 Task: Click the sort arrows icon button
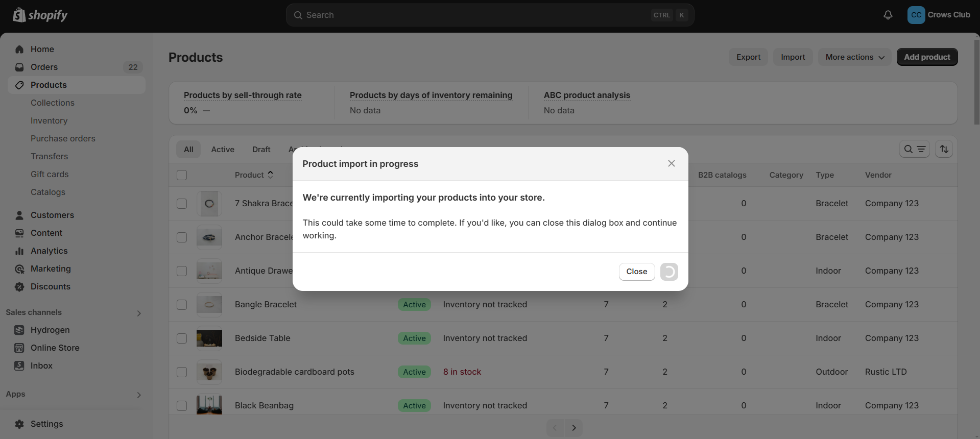tap(944, 149)
